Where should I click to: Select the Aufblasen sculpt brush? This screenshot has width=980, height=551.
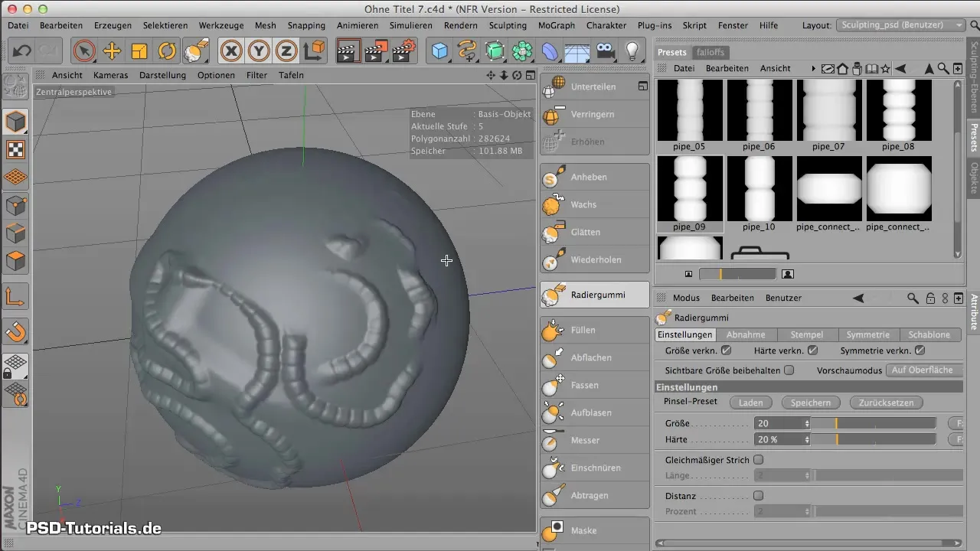(x=594, y=412)
